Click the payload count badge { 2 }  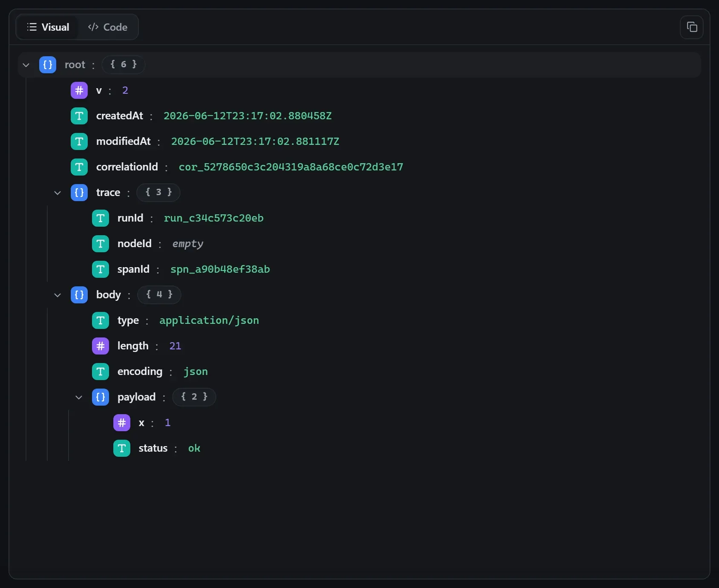pyautogui.click(x=194, y=397)
